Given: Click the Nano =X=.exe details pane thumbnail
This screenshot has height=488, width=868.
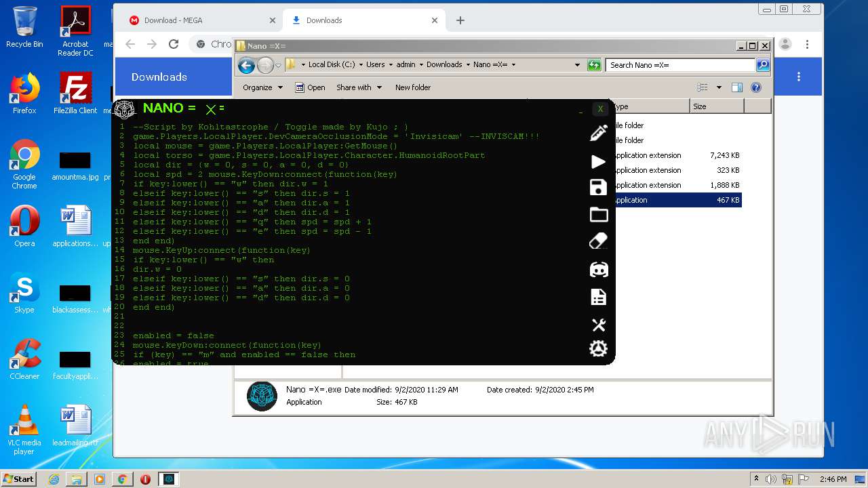Looking at the screenshot, I should [262, 396].
